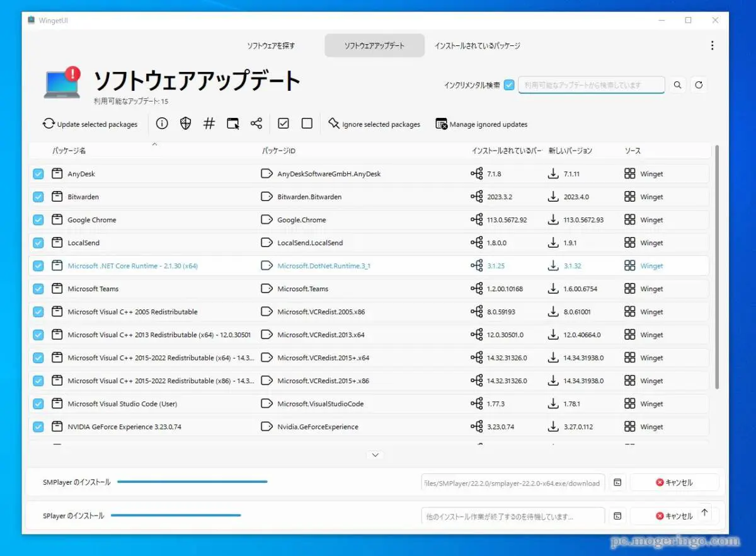Open Manage ignored updates
This screenshot has width=756, height=556.
(482, 124)
